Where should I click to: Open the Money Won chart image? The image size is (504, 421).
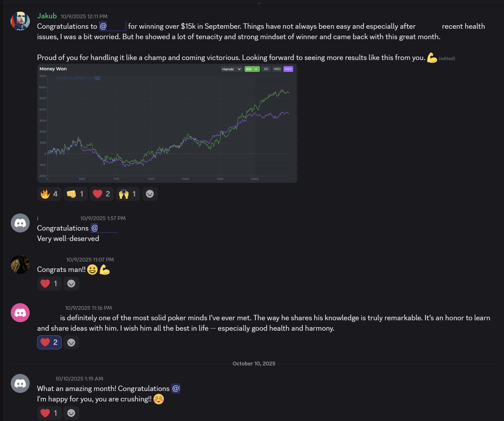[167, 126]
